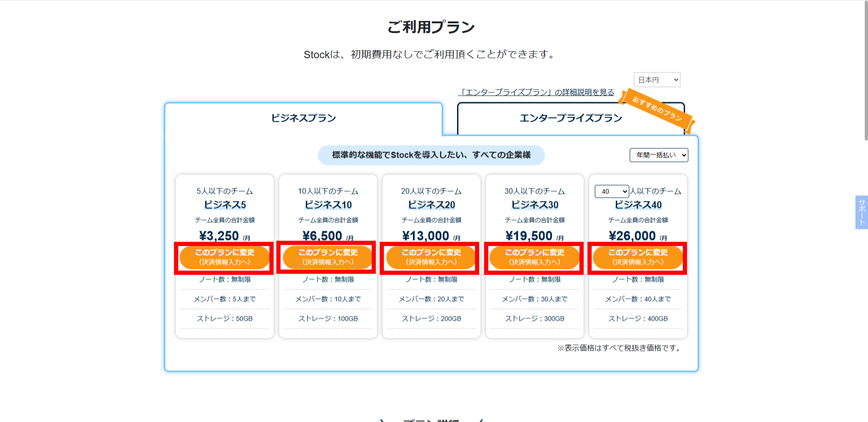Click the ストレージ：100GB line
Viewport: 868px width, 422px height.
pyautogui.click(x=328, y=319)
